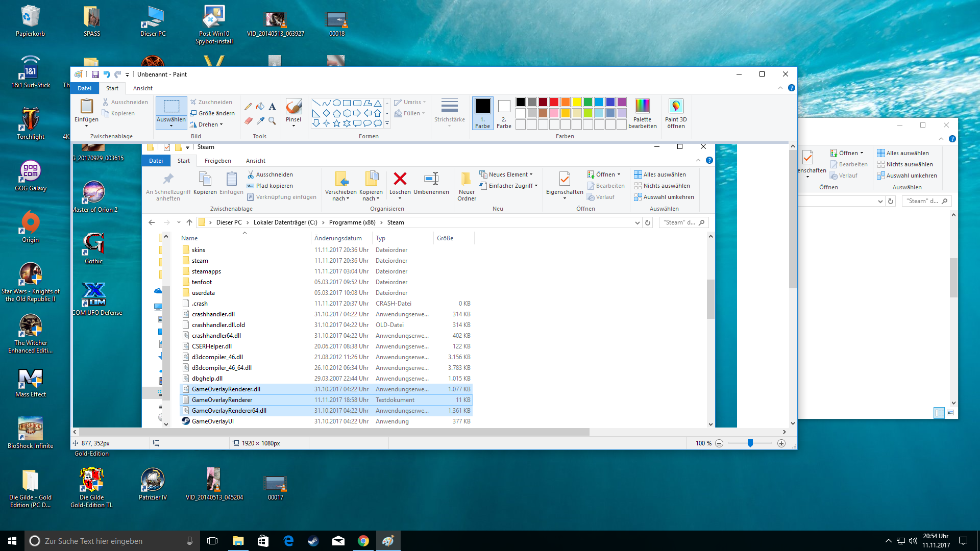
Task: Open the Freigeben tab in Explorer
Action: pyautogui.click(x=218, y=160)
